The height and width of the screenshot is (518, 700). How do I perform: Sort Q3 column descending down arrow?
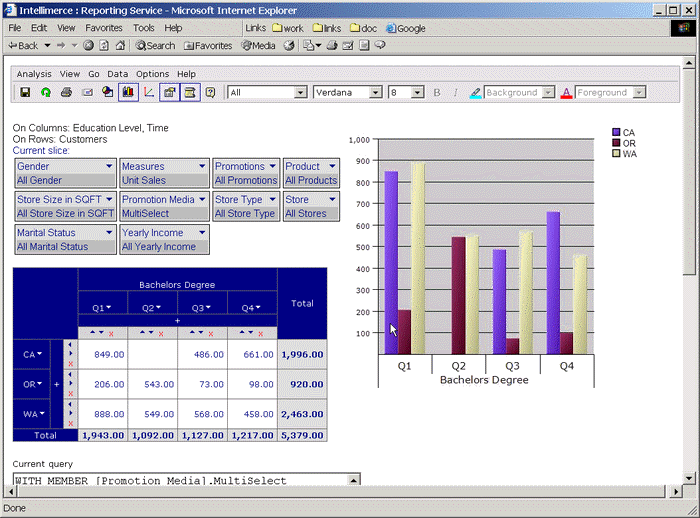click(201, 333)
